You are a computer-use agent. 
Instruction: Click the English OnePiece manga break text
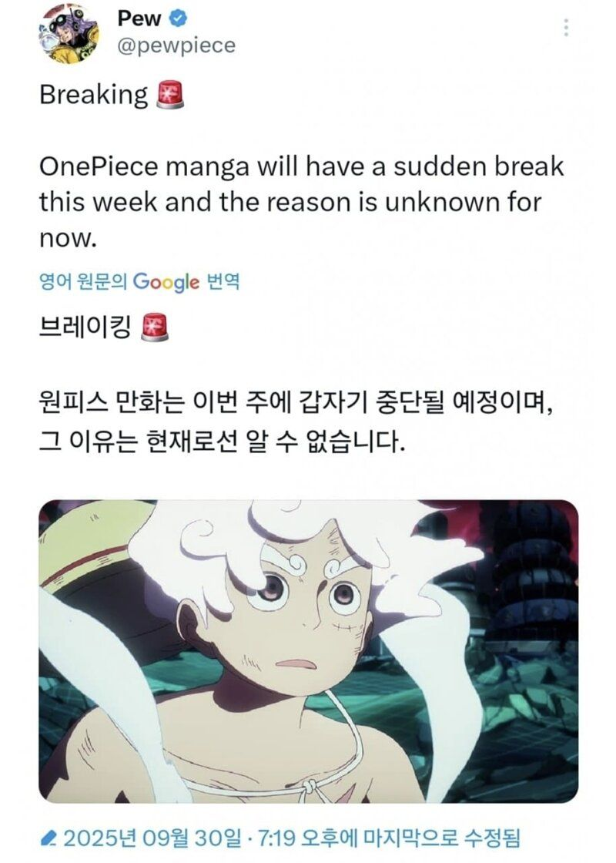coord(301,202)
